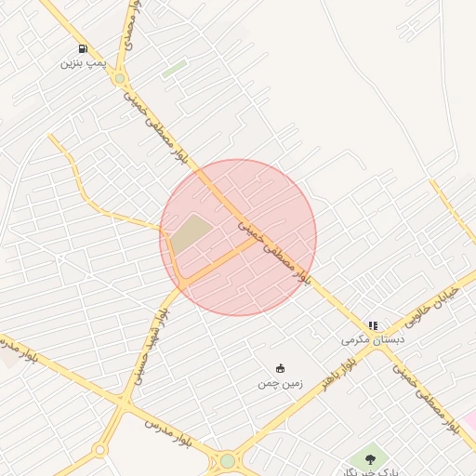This screenshot has height=476, width=476.
Task: Click the خیابان خالویی street label
Action: 432,307
